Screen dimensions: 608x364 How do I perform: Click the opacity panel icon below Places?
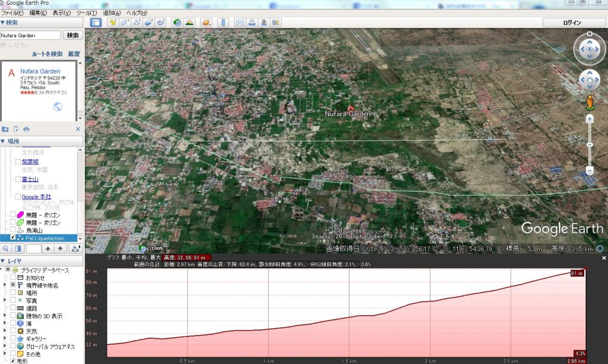(18, 248)
